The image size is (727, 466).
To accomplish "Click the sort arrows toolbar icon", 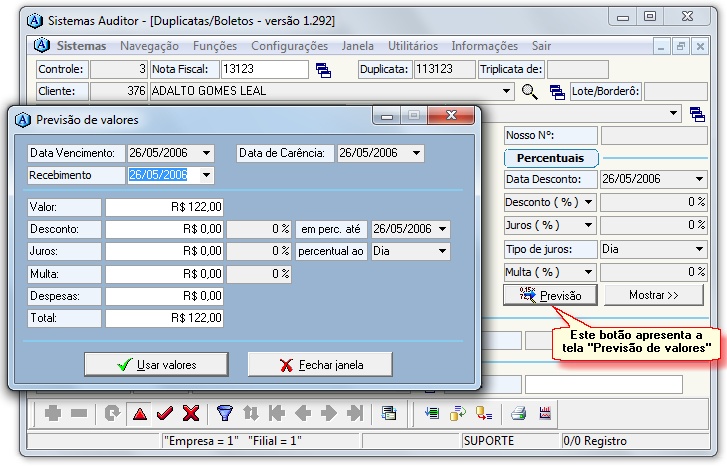I will click(x=251, y=413).
